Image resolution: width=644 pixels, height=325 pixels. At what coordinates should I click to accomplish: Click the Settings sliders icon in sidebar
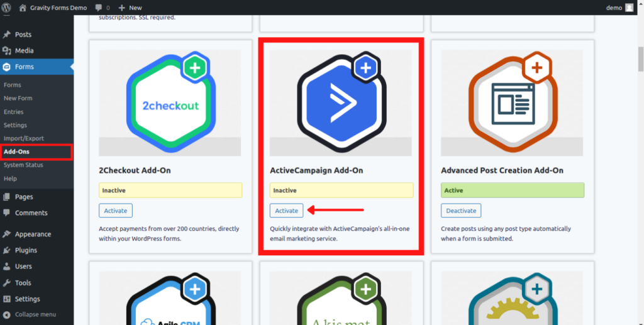point(6,299)
